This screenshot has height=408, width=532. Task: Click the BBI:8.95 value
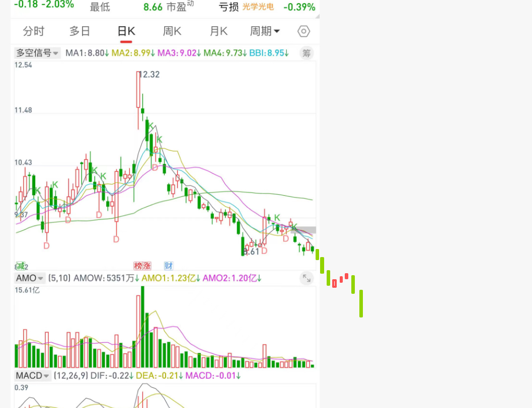click(269, 53)
